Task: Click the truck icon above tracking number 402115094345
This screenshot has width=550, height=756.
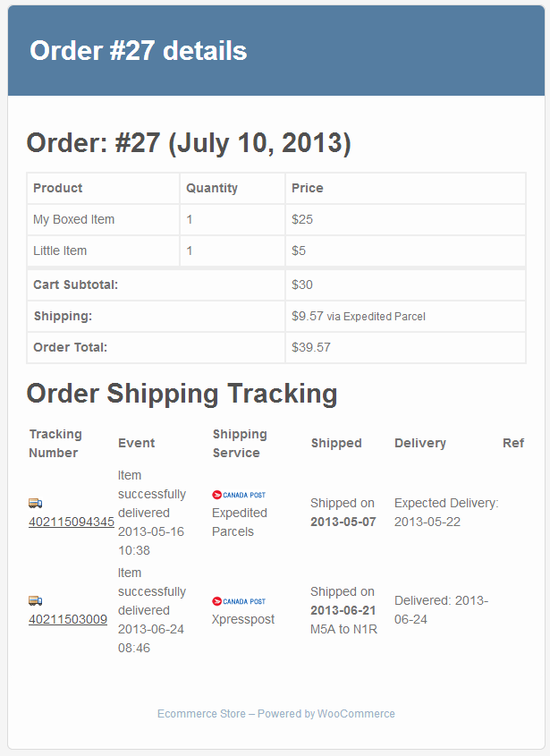Action: click(x=35, y=504)
